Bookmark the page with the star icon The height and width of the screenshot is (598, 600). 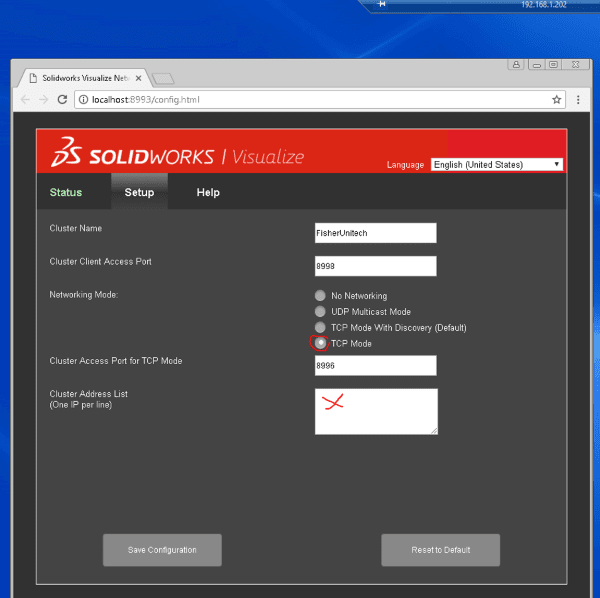(556, 99)
